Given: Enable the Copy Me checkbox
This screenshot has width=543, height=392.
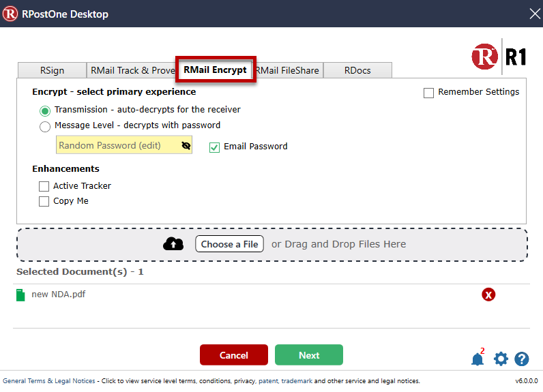Looking at the screenshot, I should pos(44,201).
